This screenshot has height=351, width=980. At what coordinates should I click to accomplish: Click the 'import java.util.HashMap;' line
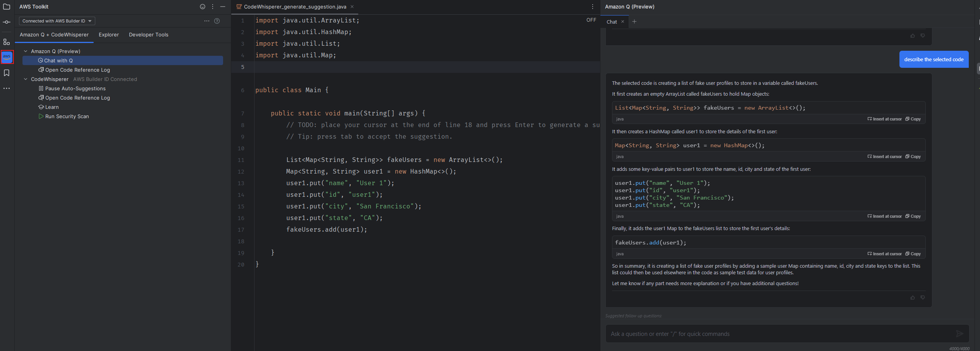point(303,32)
